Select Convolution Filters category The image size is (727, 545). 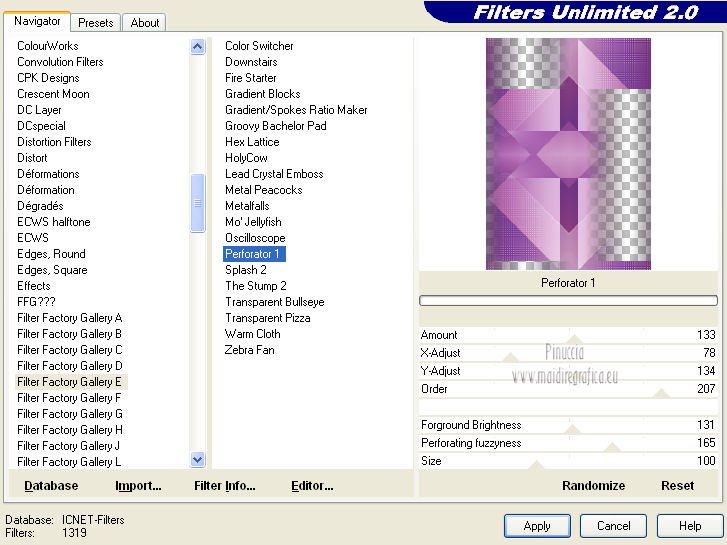(60, 62)
